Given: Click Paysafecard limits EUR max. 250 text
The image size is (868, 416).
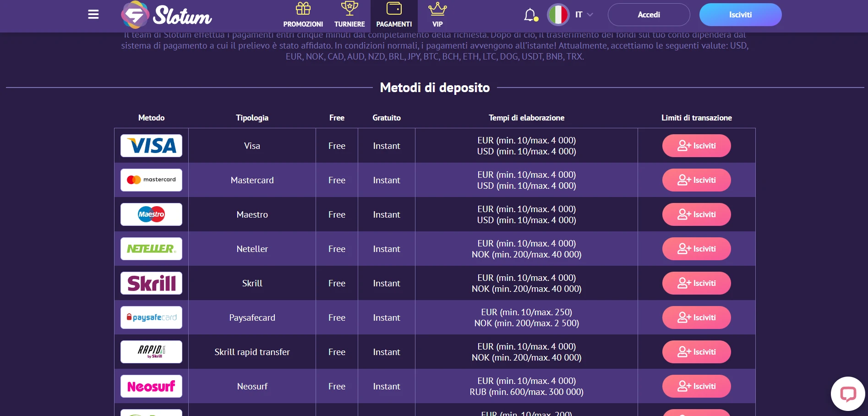Looking at the screenshot, I should 526,312.
